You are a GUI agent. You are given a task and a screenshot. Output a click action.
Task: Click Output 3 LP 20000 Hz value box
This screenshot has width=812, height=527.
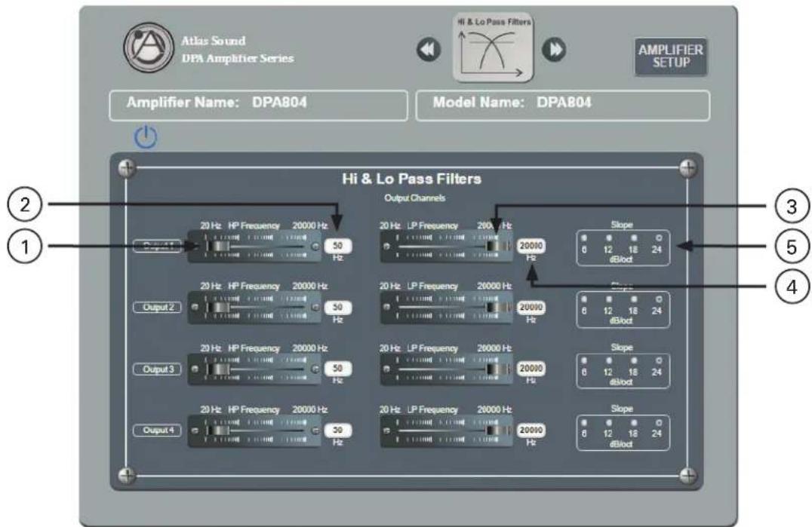(531, 369)
